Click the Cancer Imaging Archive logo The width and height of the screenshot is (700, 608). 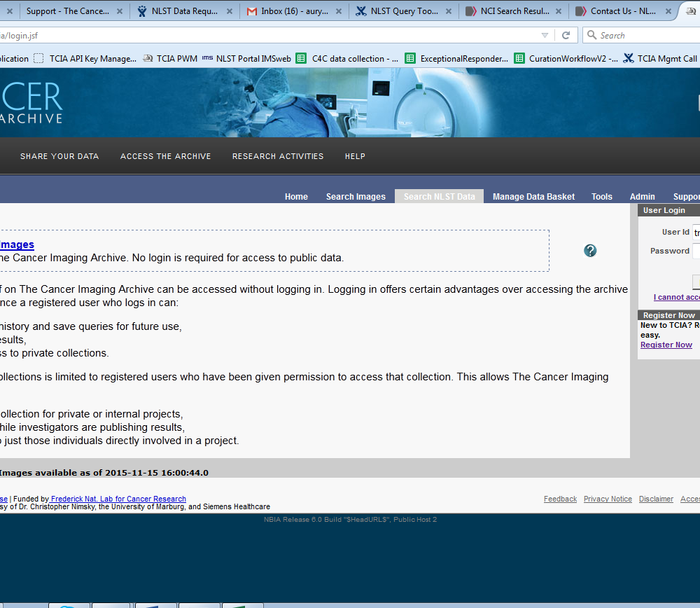click(31, 103)
